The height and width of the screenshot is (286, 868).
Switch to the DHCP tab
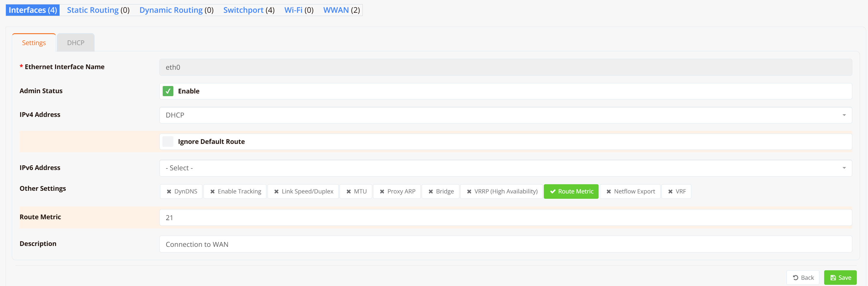76,43
